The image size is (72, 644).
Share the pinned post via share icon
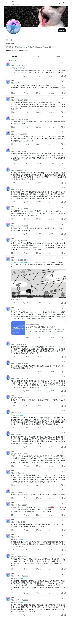65,76
